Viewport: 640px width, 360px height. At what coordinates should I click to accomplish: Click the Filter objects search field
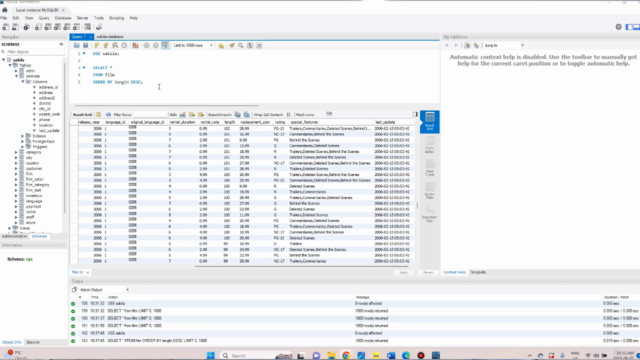coord(35,52)
